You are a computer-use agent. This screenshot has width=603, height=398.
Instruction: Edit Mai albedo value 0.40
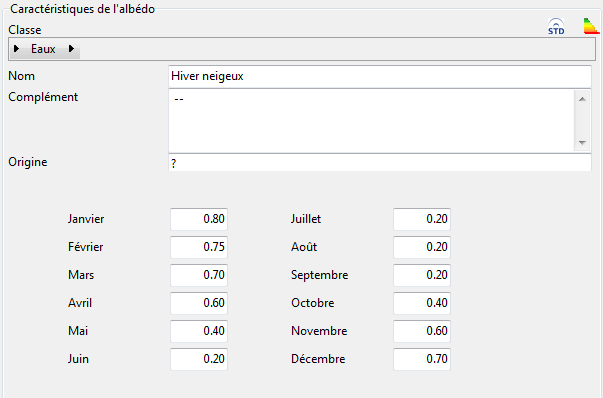(x=199, y=331)
